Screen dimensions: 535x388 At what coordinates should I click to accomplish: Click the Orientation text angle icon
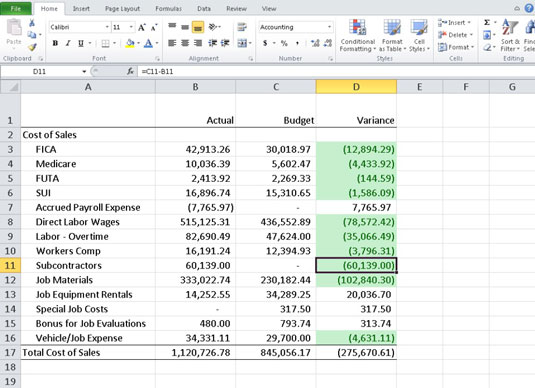pos(213,27)
